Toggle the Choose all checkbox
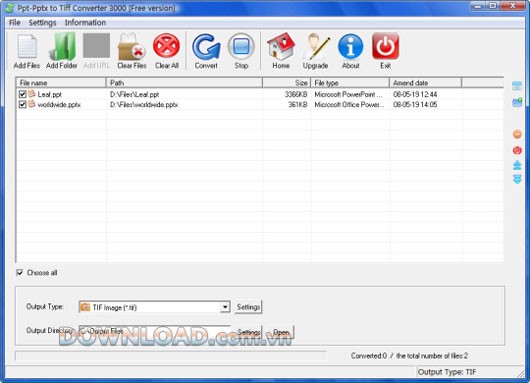The width and height of the screenshot is (530, 383). tap(20, 272)
